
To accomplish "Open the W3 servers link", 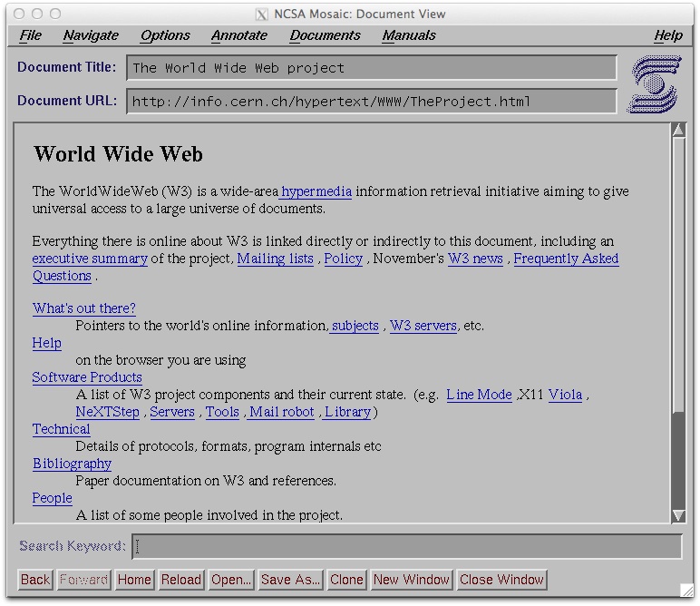I will [423, 326].
